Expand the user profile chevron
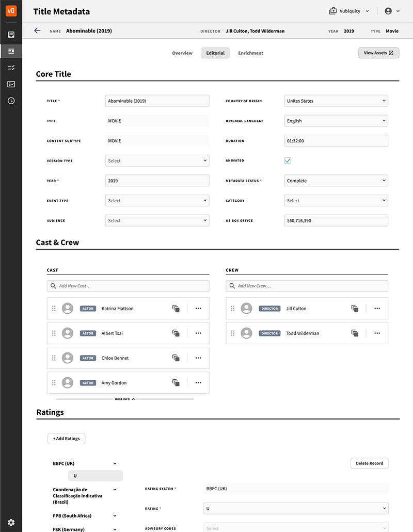Screen dimensions: 413x532 click(398, 11)
